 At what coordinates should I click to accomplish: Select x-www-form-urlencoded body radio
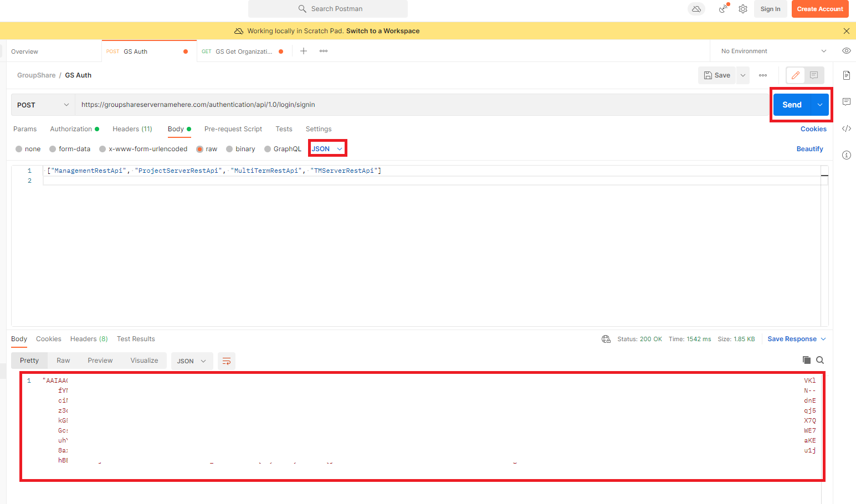tap(102, 149)
